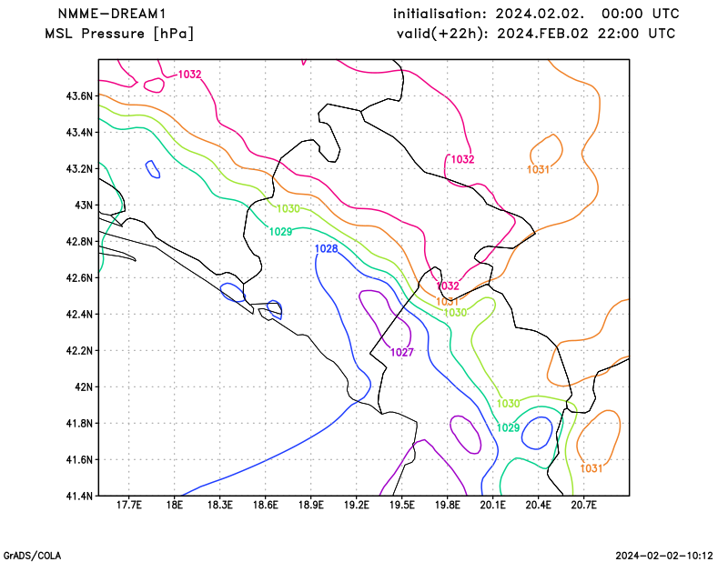
Task: Select the 20.1E longitude axis label
Action: 493,505
